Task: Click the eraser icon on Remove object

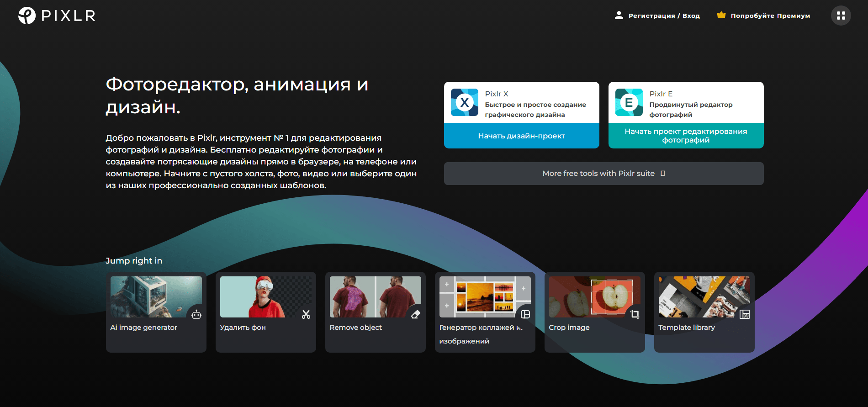Action: pyautogui.click(x=416, y=314)
